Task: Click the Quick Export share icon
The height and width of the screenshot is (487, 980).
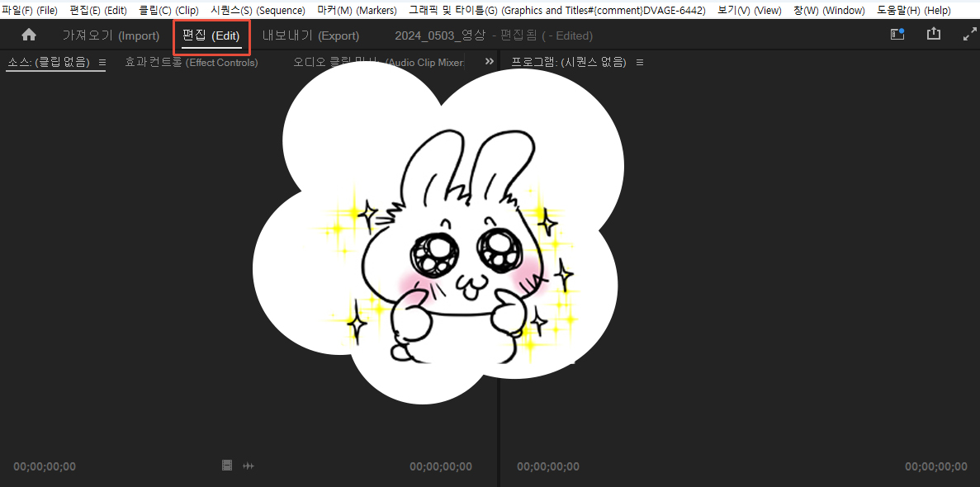Action: pos(933,34)
